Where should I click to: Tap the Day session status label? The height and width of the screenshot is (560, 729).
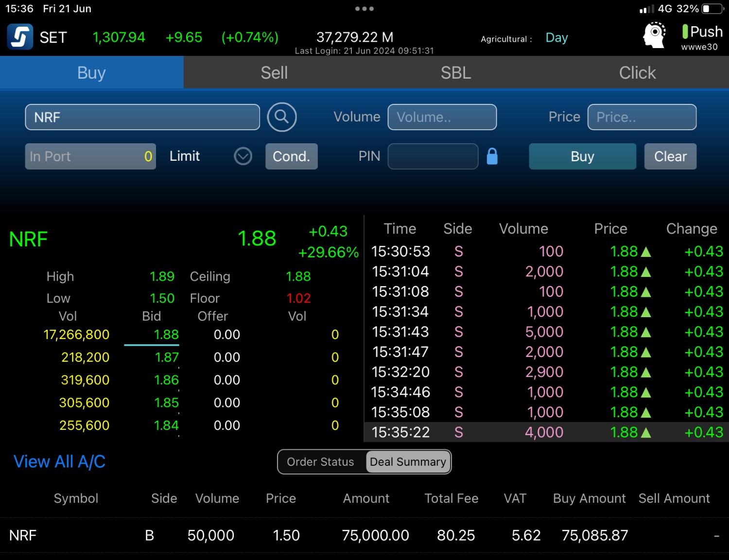click(x=557, y=38)
